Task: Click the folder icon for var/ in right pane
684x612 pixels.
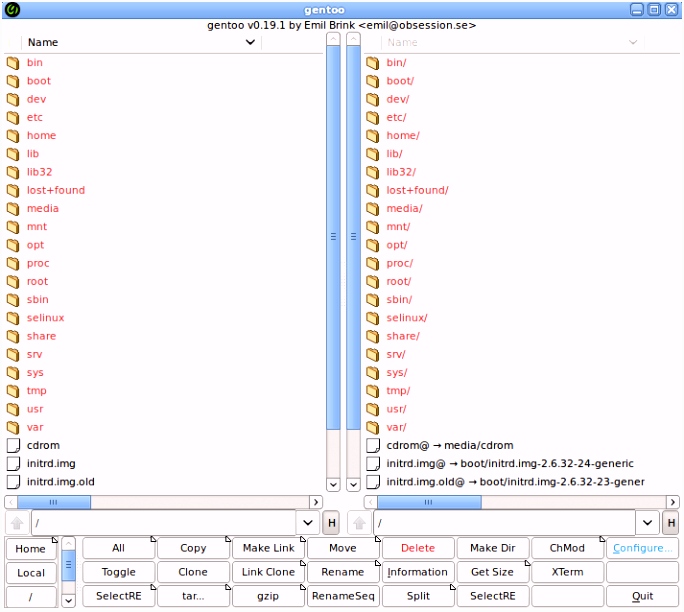Action: click(373, 427)
